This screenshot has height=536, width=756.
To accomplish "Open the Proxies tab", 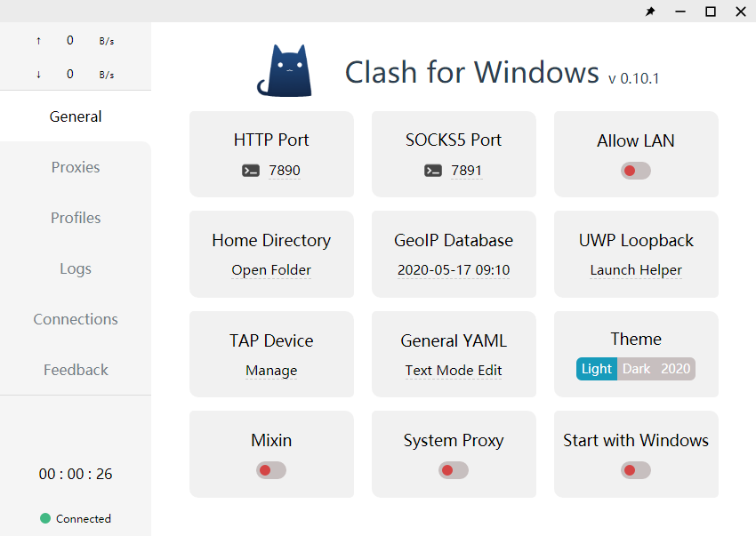I will pyautogui.click(x=76, y=167).
